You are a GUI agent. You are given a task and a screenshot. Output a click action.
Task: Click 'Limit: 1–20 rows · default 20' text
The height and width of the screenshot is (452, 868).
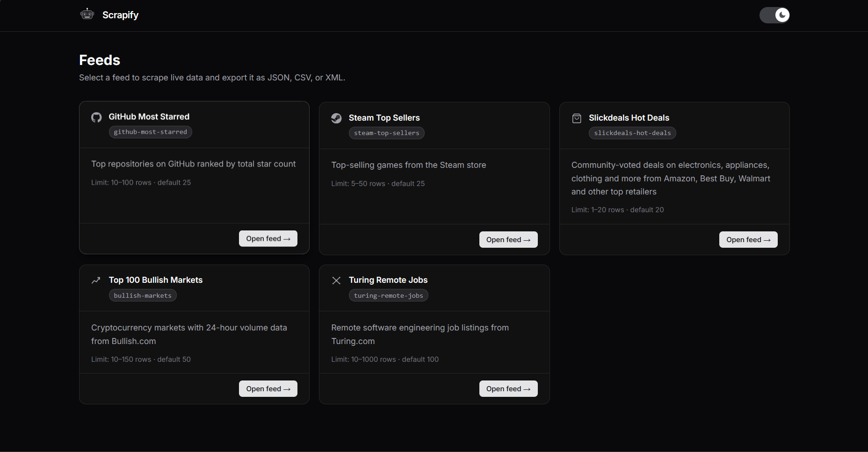[x=617, y=210]
